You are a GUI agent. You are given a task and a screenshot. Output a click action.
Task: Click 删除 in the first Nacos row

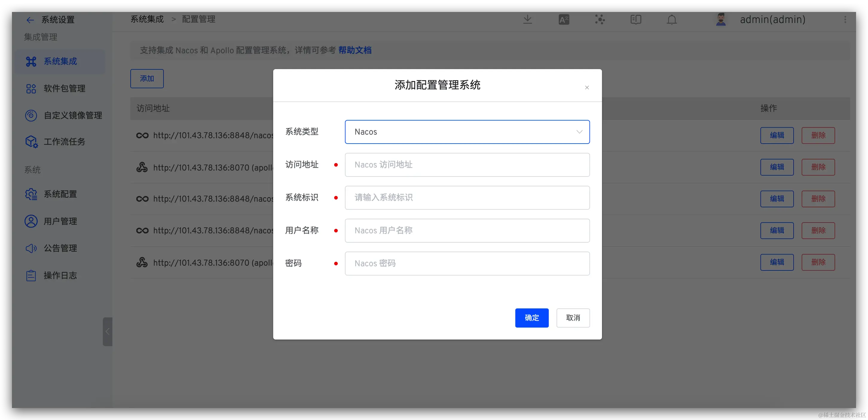[818, 135]
